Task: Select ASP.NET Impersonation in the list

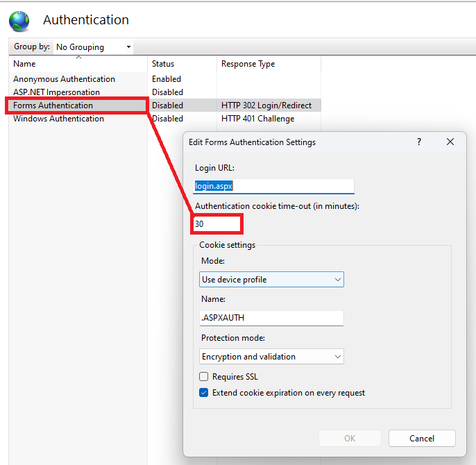Action: [56, 92]
